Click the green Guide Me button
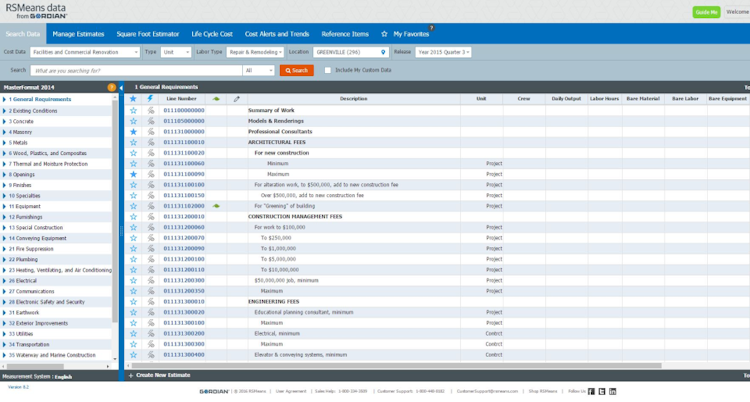This screenshot has width=750, height=402. click(706, 12)
